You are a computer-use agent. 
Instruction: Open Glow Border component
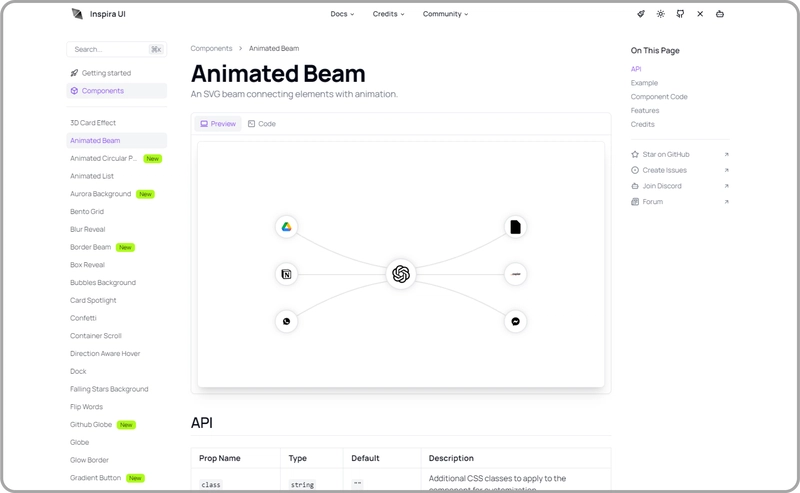click(x=89, y=460)
